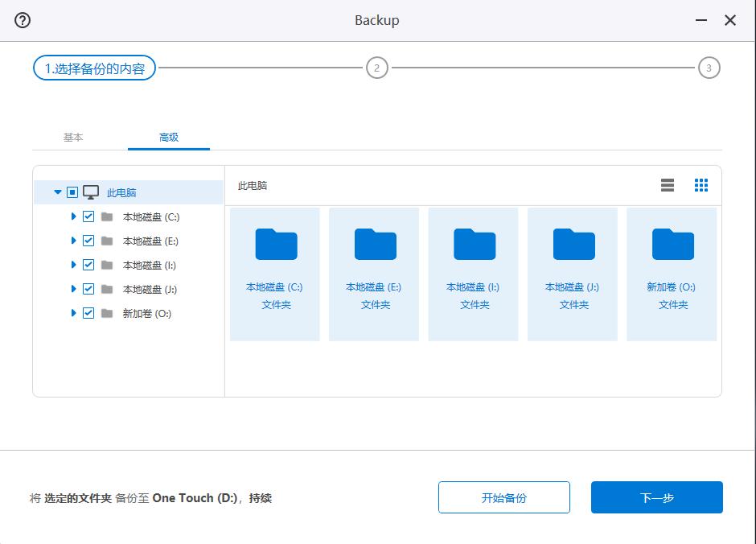Expand the 本地磁盘 (E:) tree node

pos(73,241)
